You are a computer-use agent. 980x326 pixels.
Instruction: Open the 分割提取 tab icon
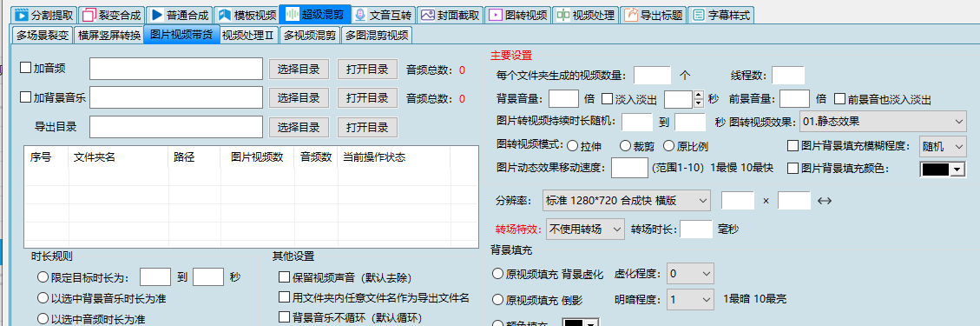point(21,15)
